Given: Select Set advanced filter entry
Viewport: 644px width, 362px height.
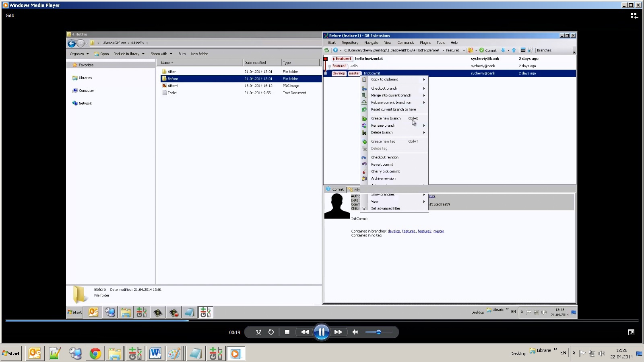Looking at the screenshot, I should (x=394, y=208).
